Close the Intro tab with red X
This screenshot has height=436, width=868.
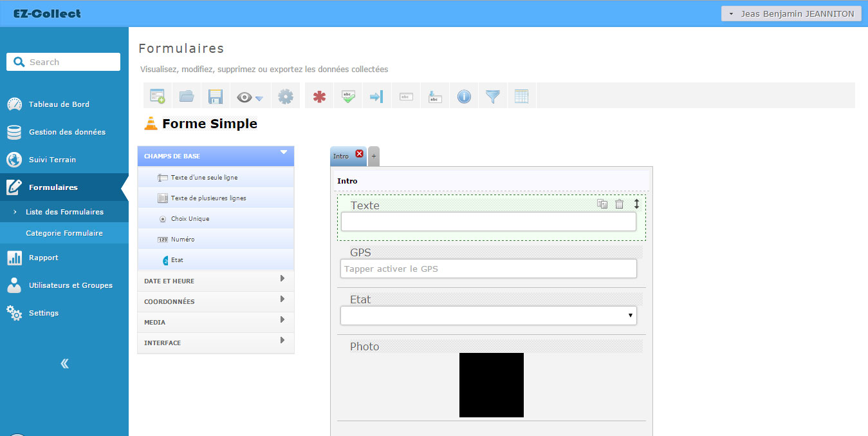[x=359, y=154]
